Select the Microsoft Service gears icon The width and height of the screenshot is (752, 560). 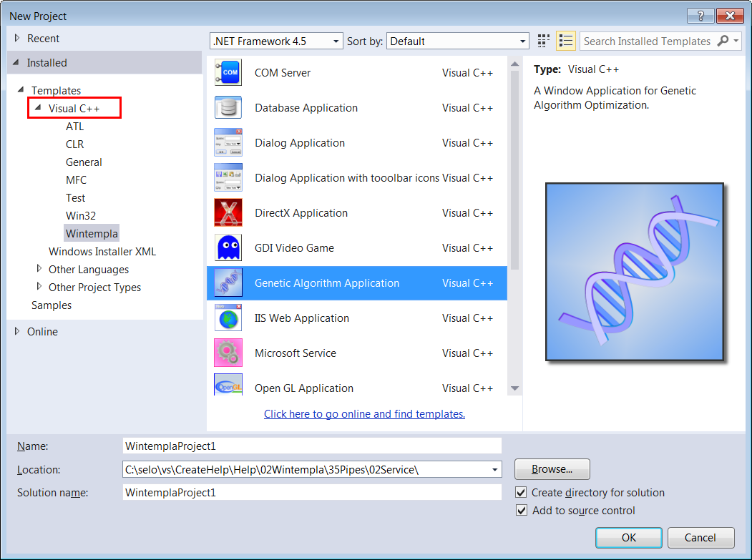pyautogui.click(x=228, y=353)
